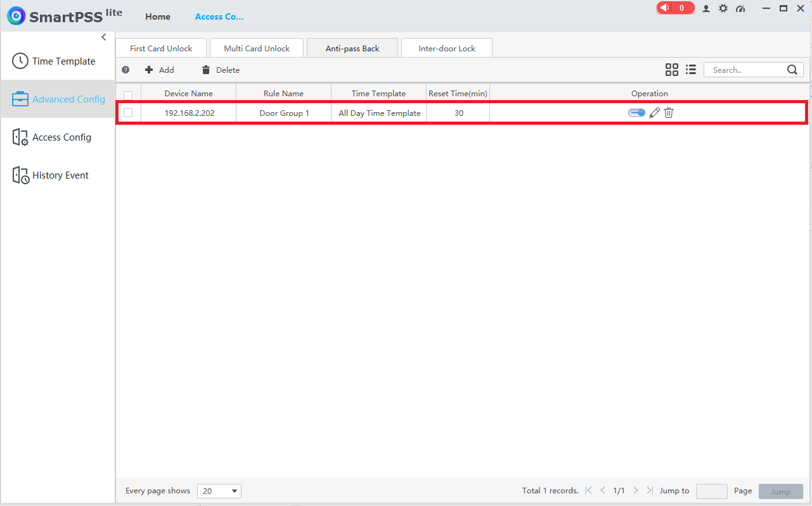
Task: Click the search magnifier icon
Action: [x=792, y=70]
